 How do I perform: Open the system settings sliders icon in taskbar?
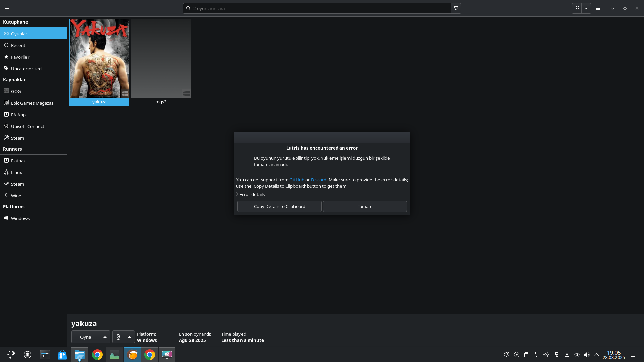[x=45, y=355]
